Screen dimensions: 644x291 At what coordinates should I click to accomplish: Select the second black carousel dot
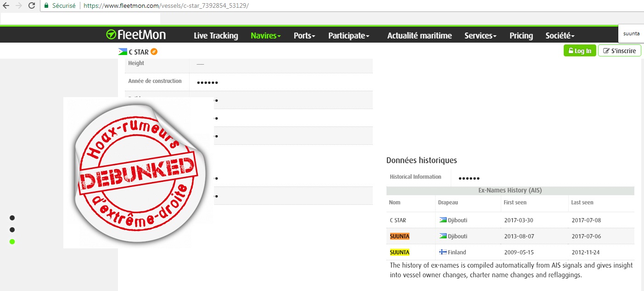12,230
